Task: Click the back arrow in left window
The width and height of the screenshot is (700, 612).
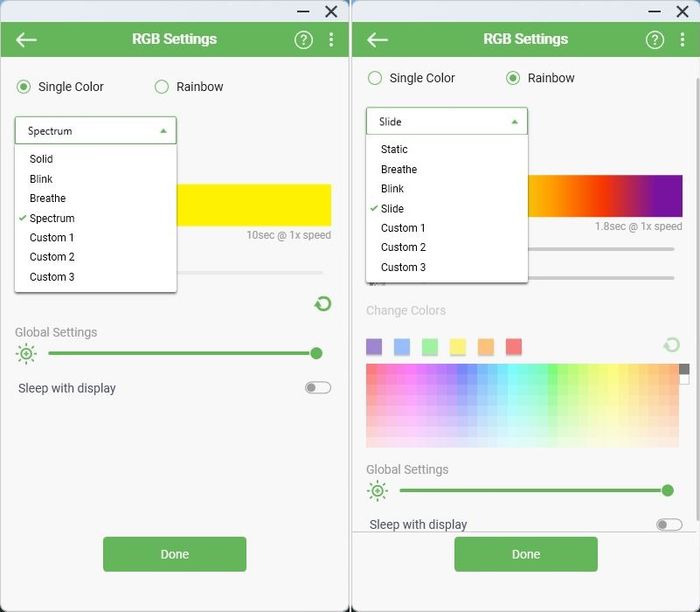Action: pos(27,40)
